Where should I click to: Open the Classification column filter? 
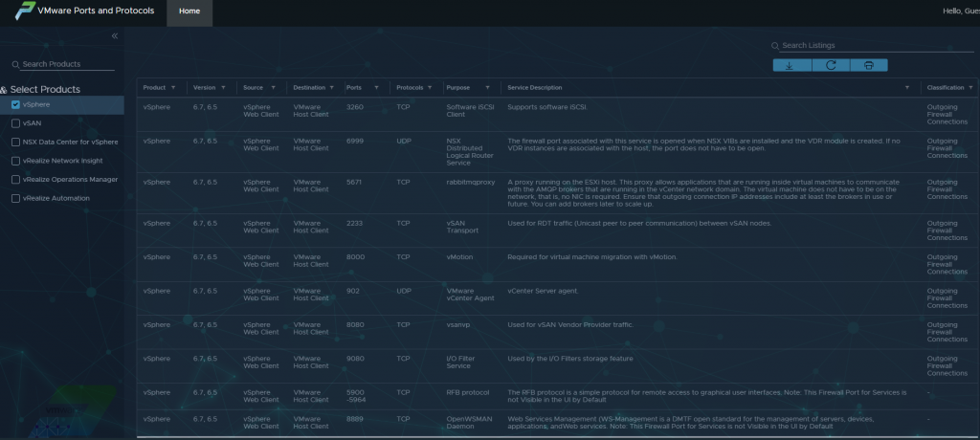pyautogui.click(x=970, y=87)
